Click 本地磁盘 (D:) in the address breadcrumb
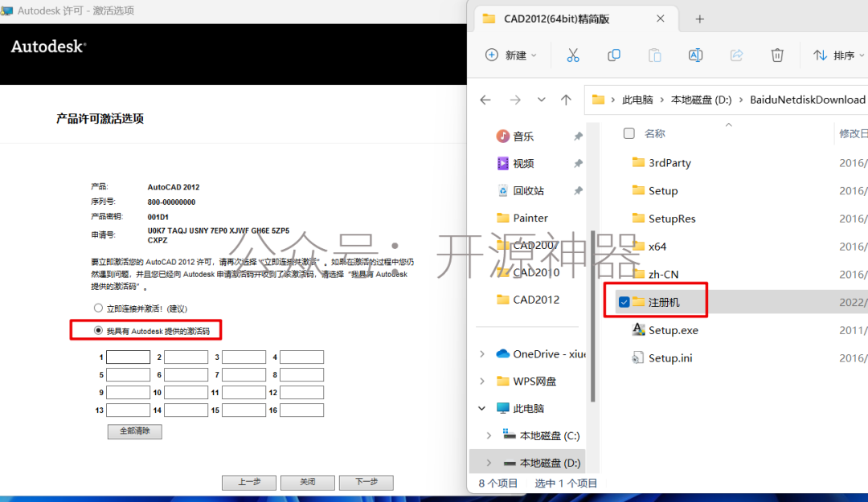Image resolution: width=868 pixels, height=502 pixels. [x=702, y=100]
